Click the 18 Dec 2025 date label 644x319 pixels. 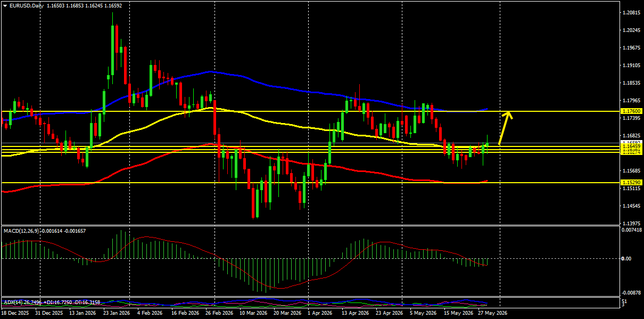[15, 314]
